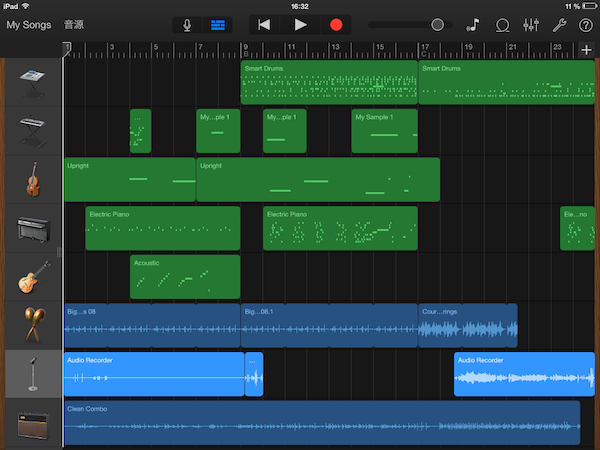
Task: Select the upright bass track icon
Action: (33, 179)
